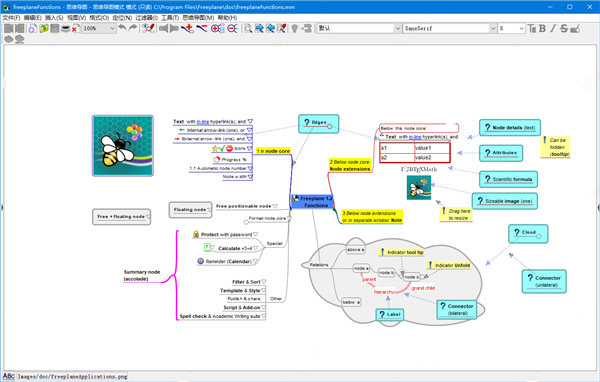Open the 100% zoom level dropdown
The width and height of the screenshot is (600, 382).
pyautogui.click(x=99, y=28)
